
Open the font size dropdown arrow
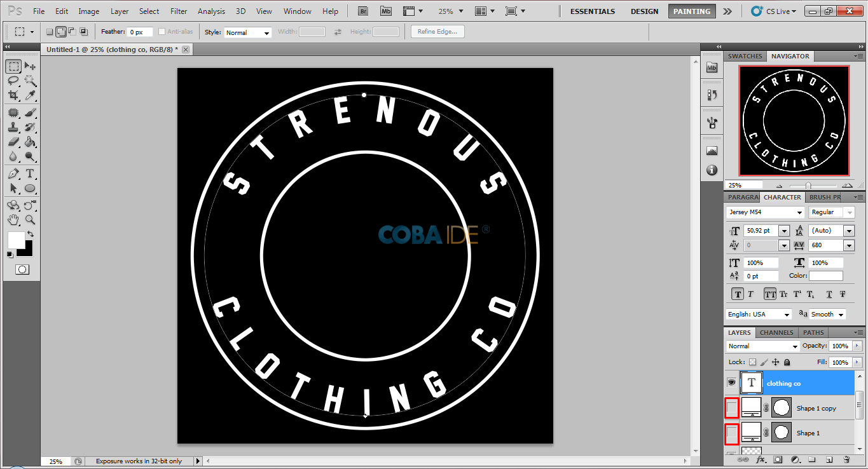coord(784,231)
